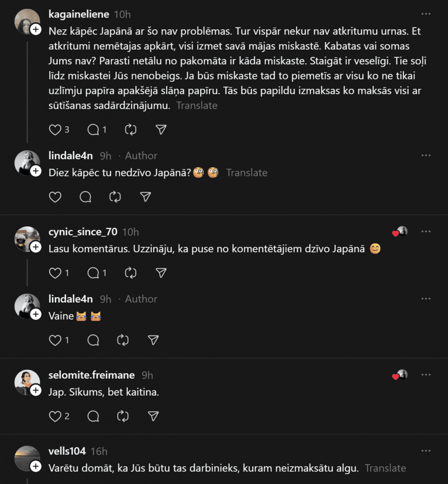448x484 pixels.
Task: Follow kagaineliene via plus badge
Action: coord(36,30)
